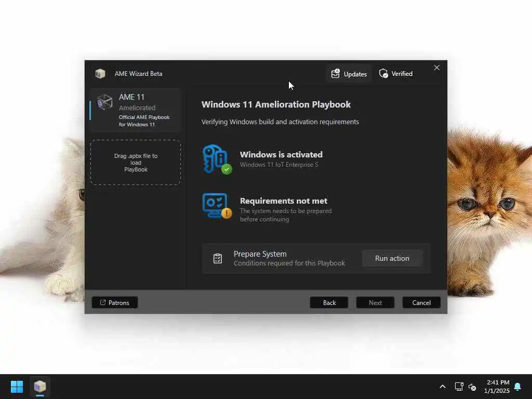Click the Verified shield badge
The height and width of the screenshot is (399, 532).
click(x=395, y=74)
